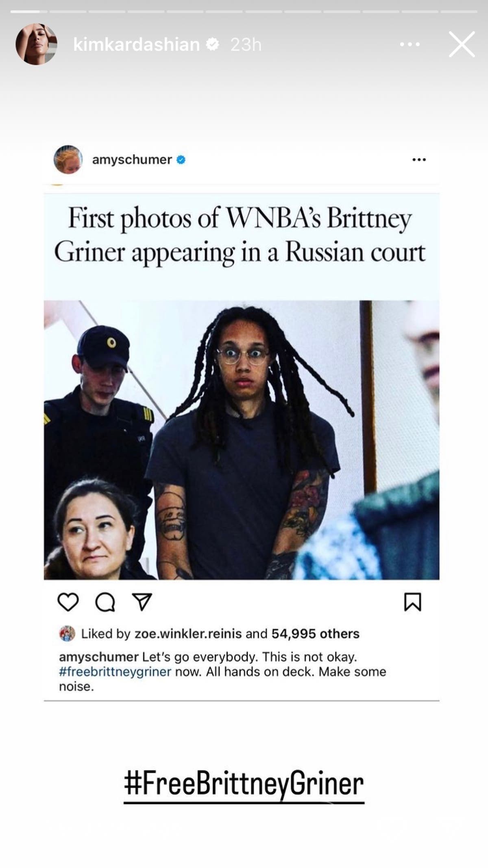488x868 pixels.
Task: Open the amyschumer username in post header
Action: point(132,159)
